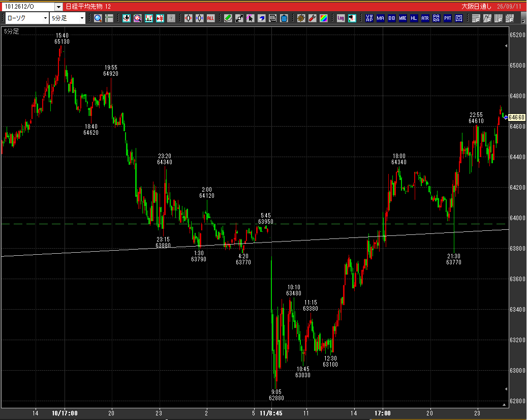This screenshot has width=527, height=420.
Task: Click the upper price axis scroll arrow
Action: tap(506, 46)
